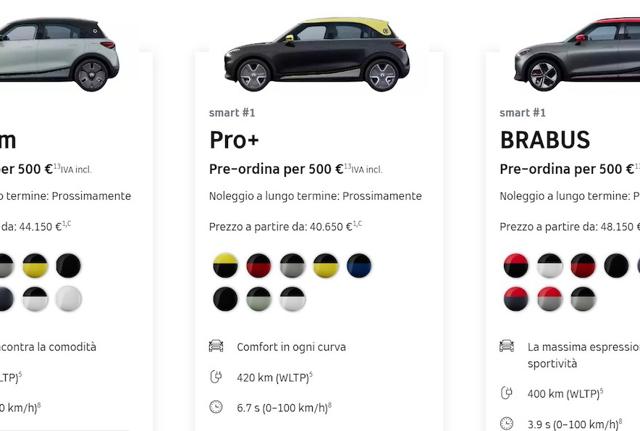Click the plug icon next to 400 km
The height and width of the screenshot is (431, 640).
507,393
